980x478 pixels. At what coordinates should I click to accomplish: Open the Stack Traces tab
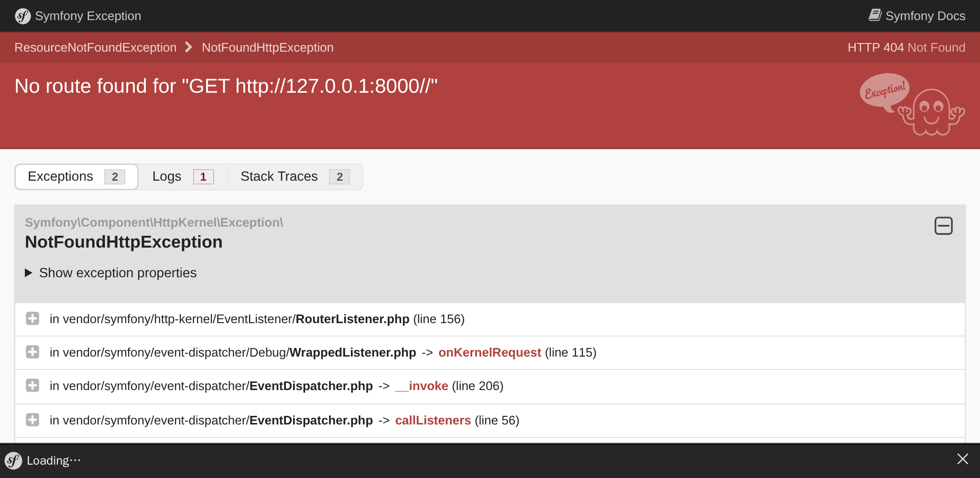coord(295,177)
